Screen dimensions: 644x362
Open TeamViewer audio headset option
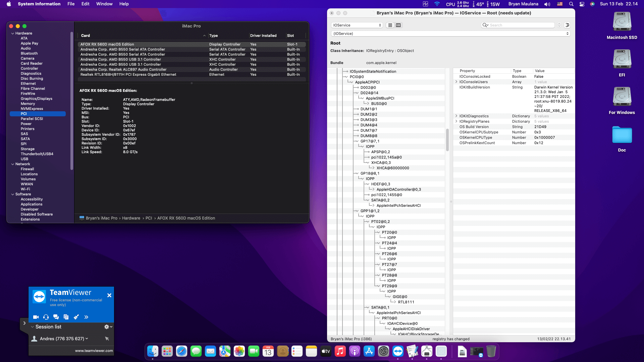(x=46, y=317)
